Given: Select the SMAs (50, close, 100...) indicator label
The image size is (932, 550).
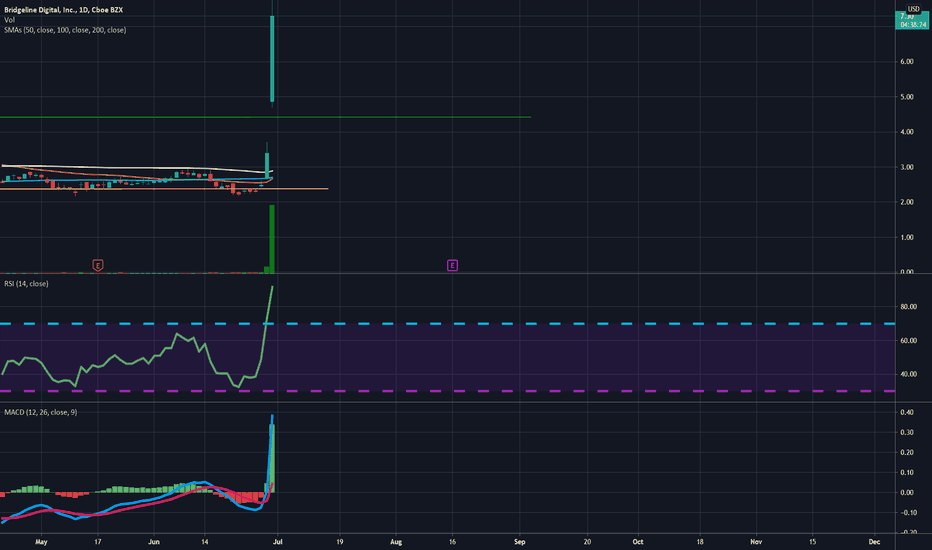Looking at the screenshot, I should (65, 30).
